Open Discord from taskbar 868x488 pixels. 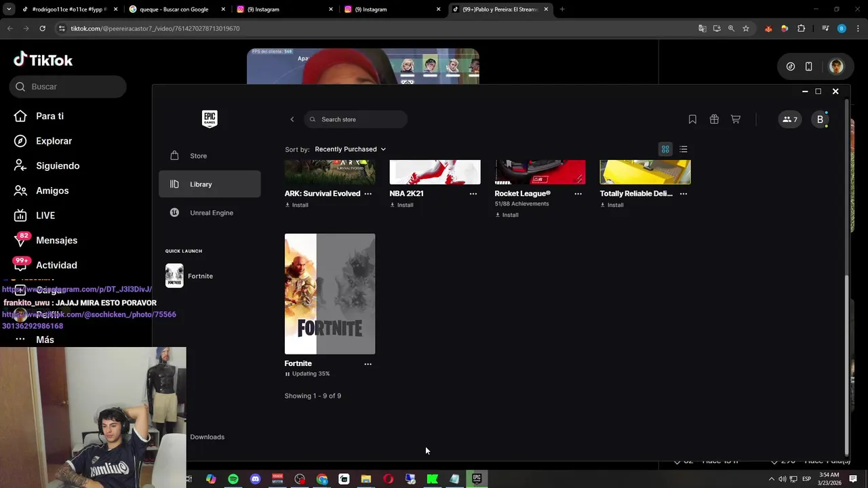coord(256,479)
